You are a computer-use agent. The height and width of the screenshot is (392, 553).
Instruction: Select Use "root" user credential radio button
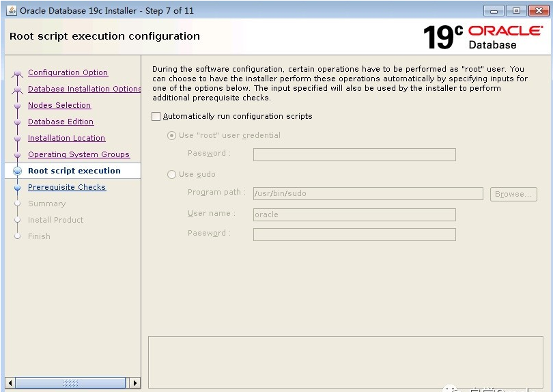pos(171,135)
